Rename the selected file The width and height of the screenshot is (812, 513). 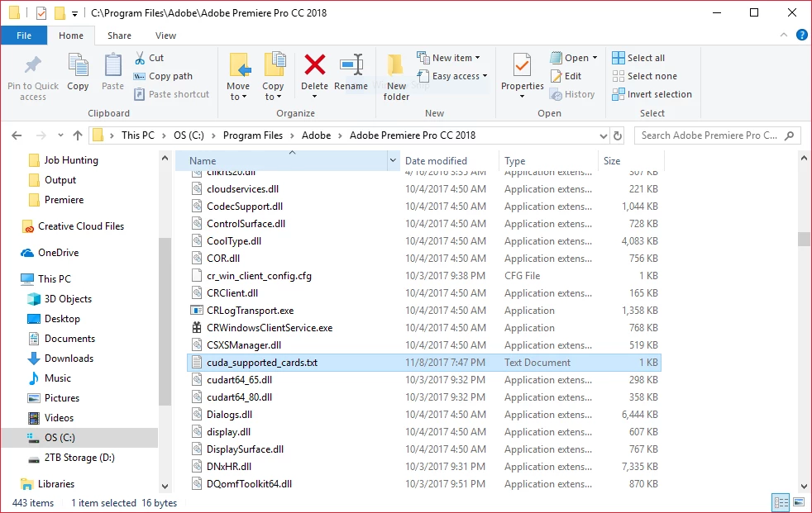pyautogui.click(x=351, y=66)
